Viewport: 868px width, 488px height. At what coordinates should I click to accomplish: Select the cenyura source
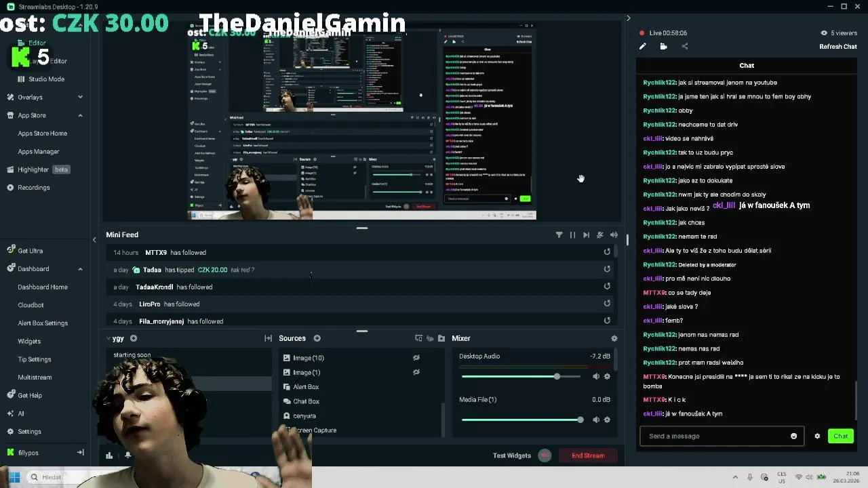pyautogui.click(x=304, y=416)
